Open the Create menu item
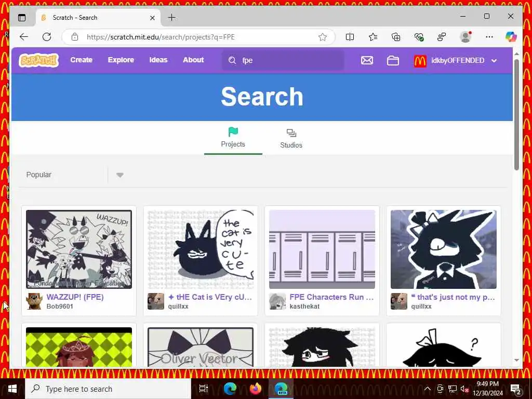 click(82, 60)
